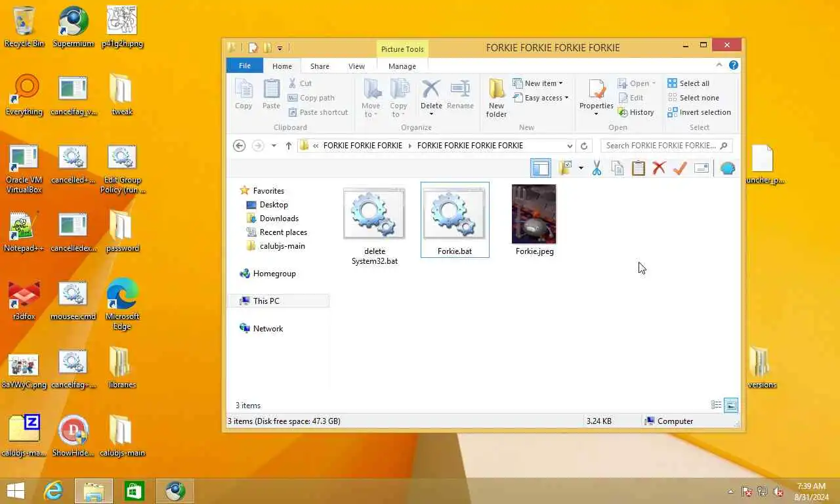Click Quick Access properties icon in title bar
Viewport: 840px width, 504px height.
pyautogui.click(x=253, y=47)
